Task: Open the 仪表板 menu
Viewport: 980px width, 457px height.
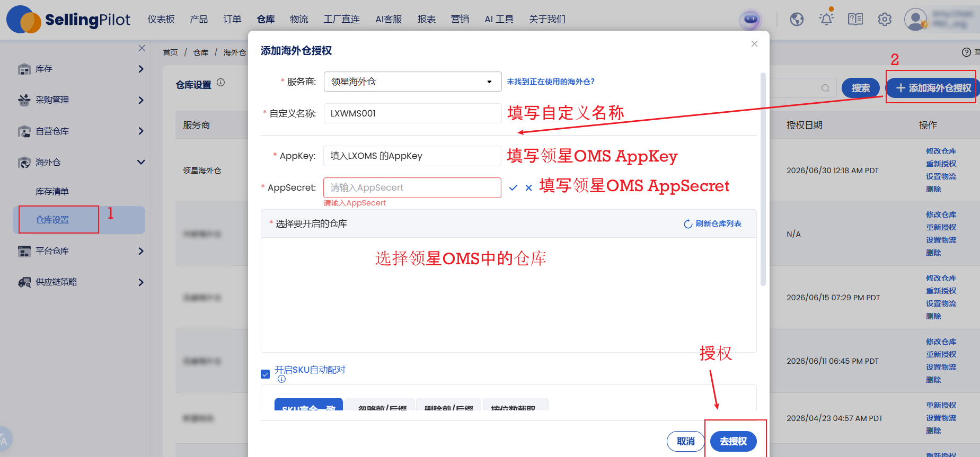Action: tap(161, 20)
